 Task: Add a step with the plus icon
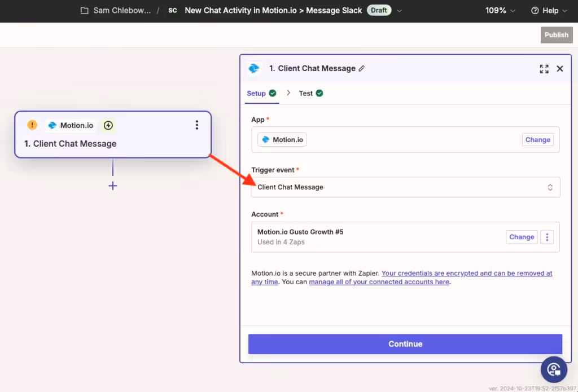click(113, 186)
